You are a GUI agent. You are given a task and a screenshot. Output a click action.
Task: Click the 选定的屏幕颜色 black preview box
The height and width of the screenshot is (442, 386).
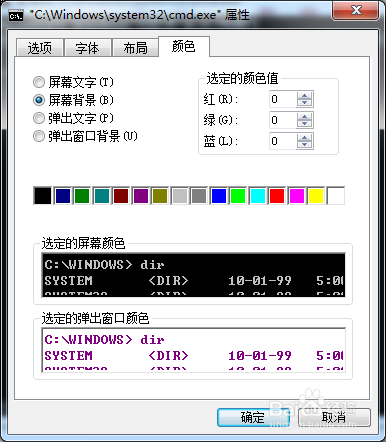[x=193, y=275]
